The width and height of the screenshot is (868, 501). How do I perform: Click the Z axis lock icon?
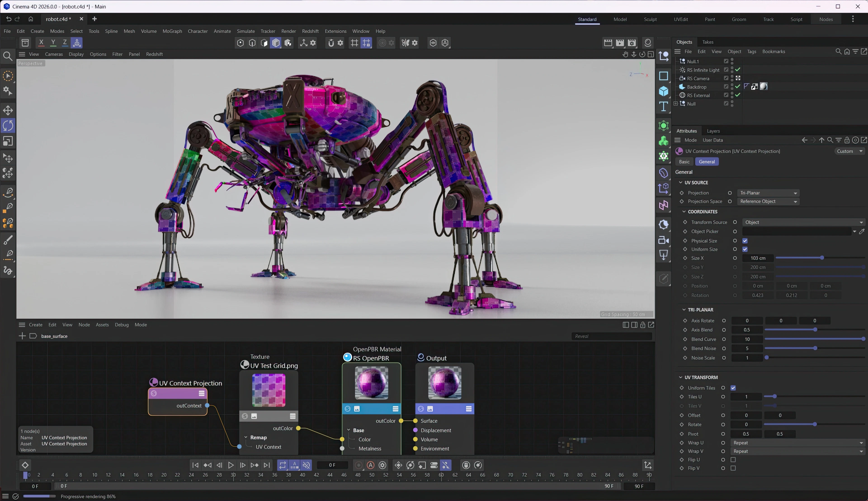coord(65,43)
